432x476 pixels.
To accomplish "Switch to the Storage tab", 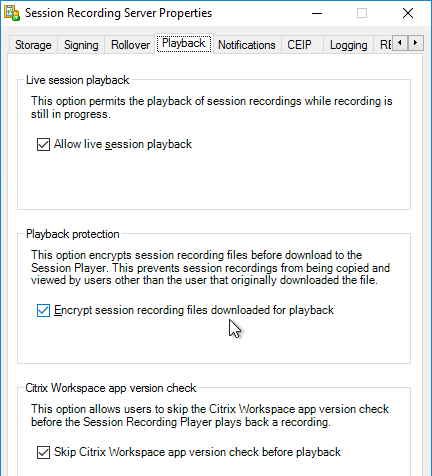I will [33, 45].
